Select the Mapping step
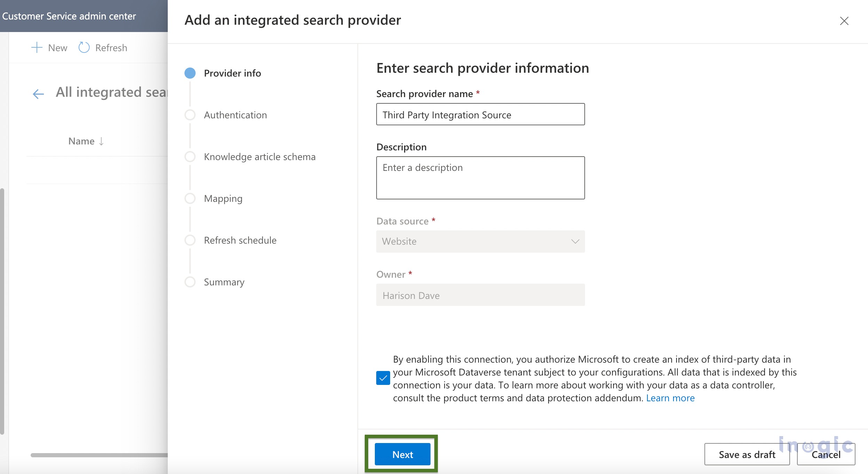 coord(223,198)
